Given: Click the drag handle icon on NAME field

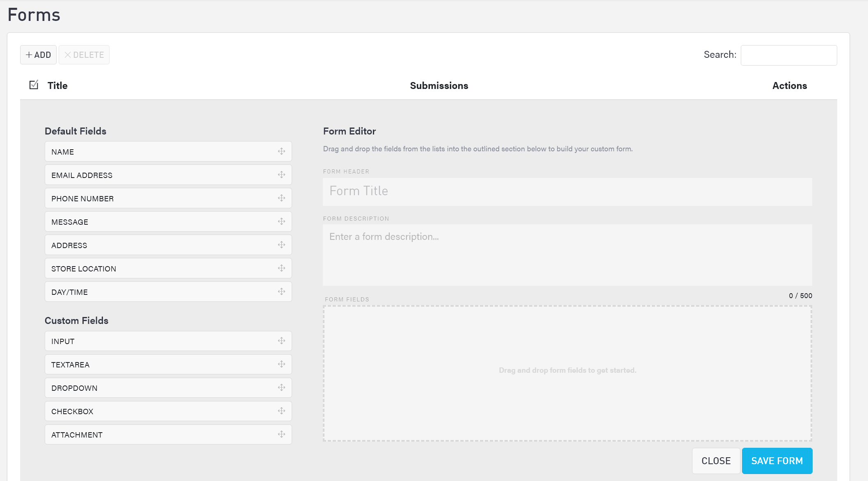Looking at the screenshot, I should tap(281, 151).
